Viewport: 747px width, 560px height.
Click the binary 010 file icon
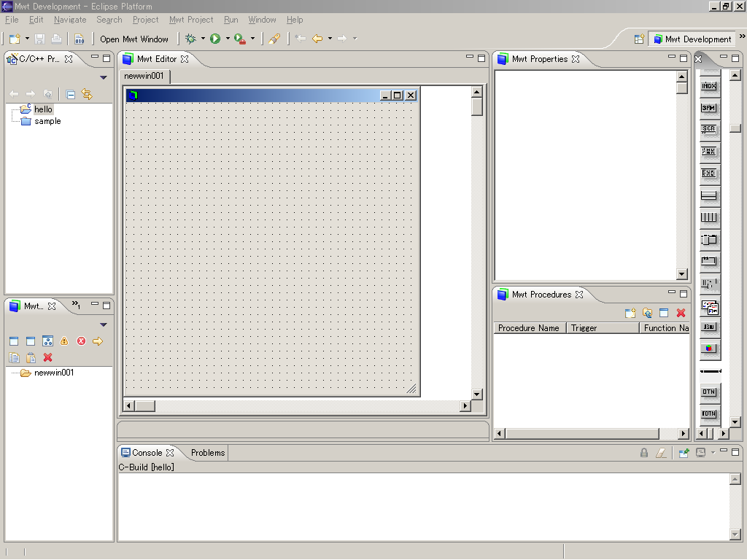click(79, 39)
